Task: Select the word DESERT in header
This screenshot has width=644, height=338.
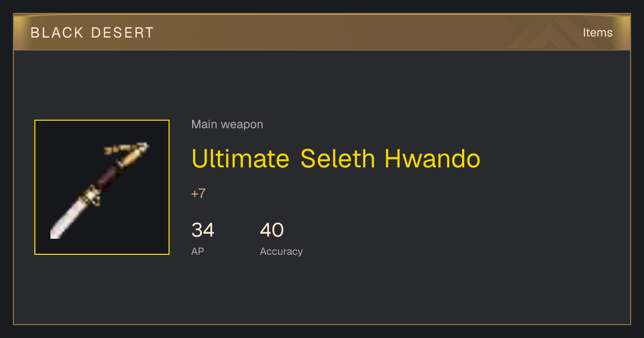Action: tap(122, 33)
